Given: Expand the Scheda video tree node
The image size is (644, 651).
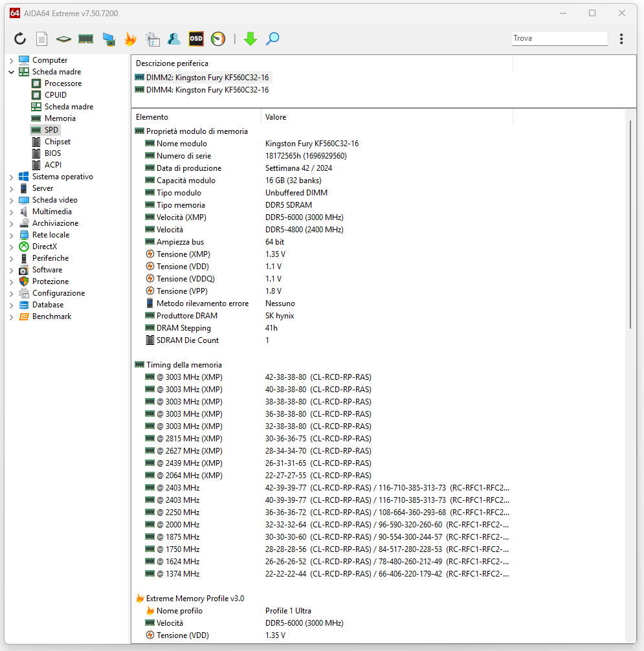Looking at the screenshot, I should coord(11,200).
